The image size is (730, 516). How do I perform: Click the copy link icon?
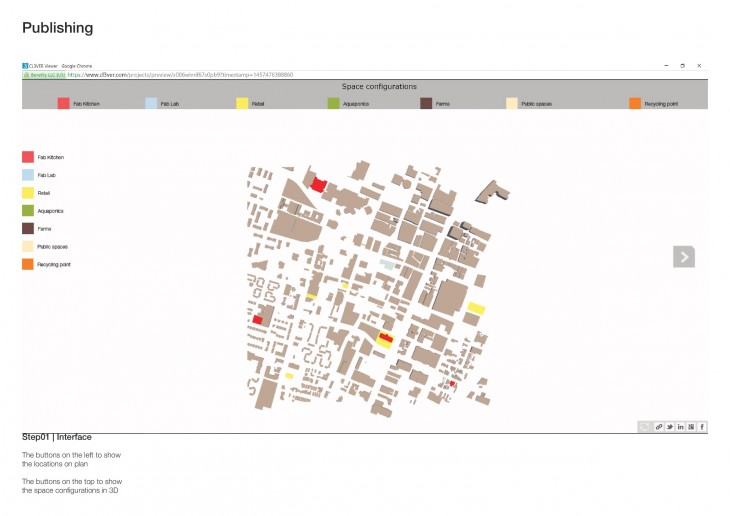coord(658,427)
